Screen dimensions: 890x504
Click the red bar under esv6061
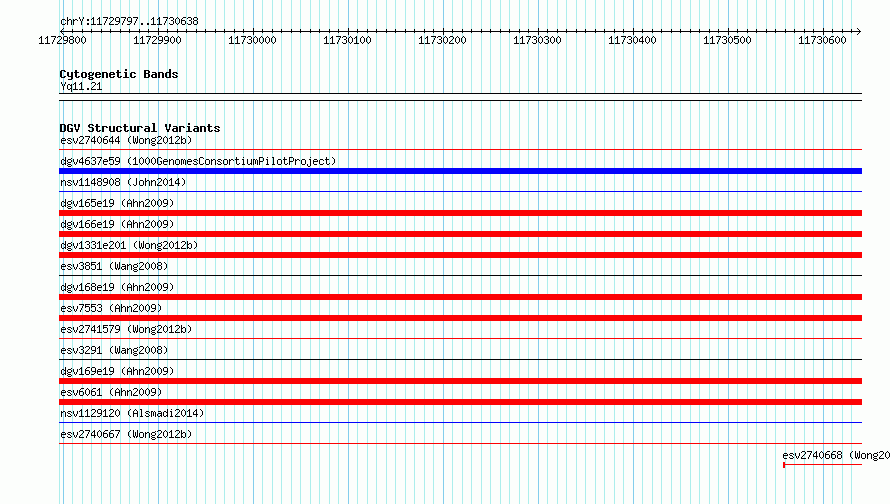pos(460,402)
